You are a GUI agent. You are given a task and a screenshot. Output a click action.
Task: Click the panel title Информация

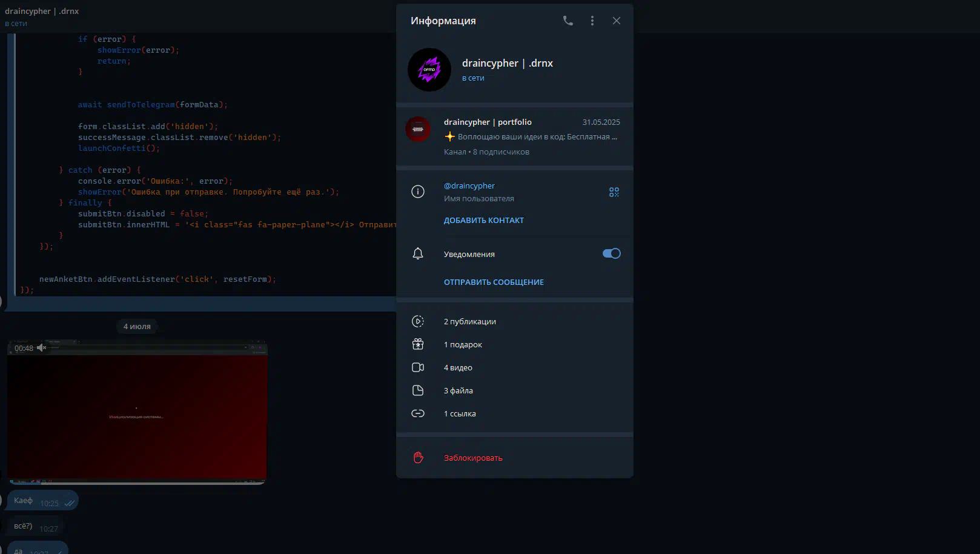tap(443, 21)
